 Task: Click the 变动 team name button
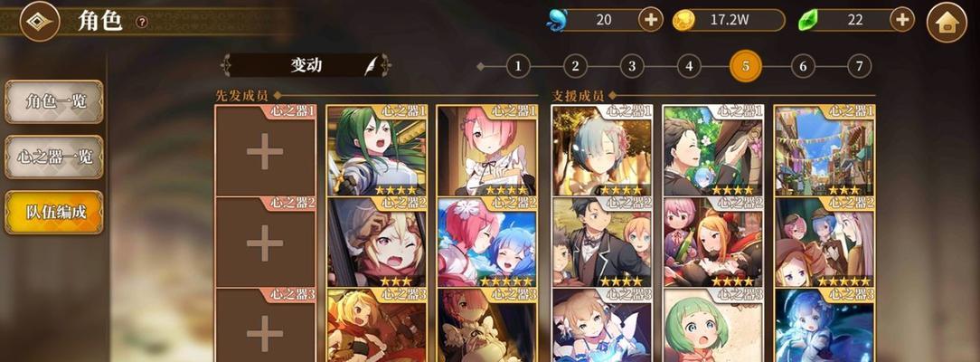coord(306,65)
